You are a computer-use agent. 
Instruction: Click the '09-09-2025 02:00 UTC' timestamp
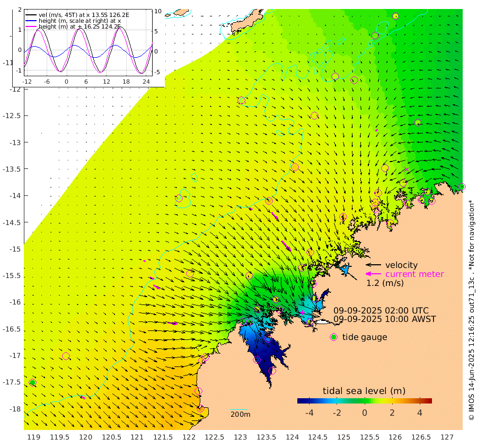pos(381,311)
